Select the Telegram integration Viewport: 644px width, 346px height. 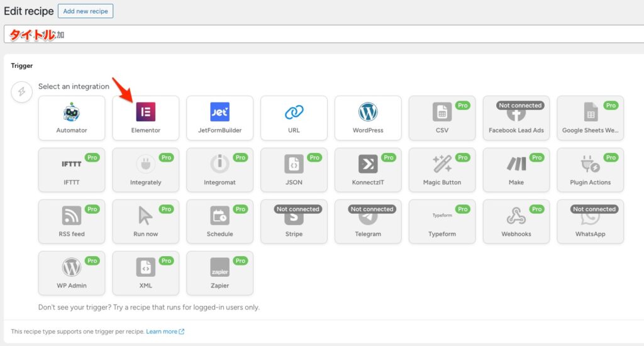[368, 222]
